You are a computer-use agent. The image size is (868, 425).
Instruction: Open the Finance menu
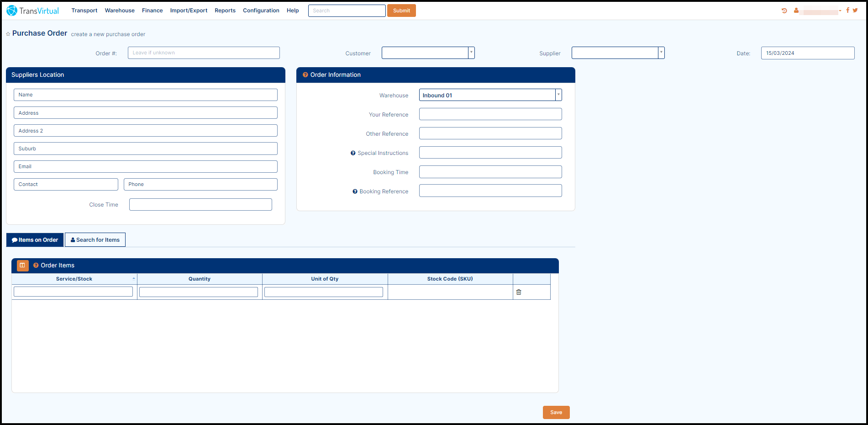[x=152, y=11]
